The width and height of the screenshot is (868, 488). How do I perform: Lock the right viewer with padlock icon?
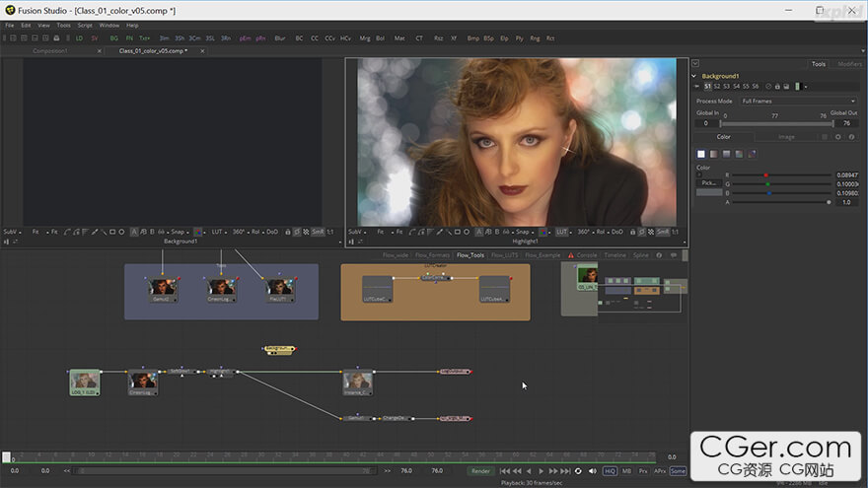(632, 232)
